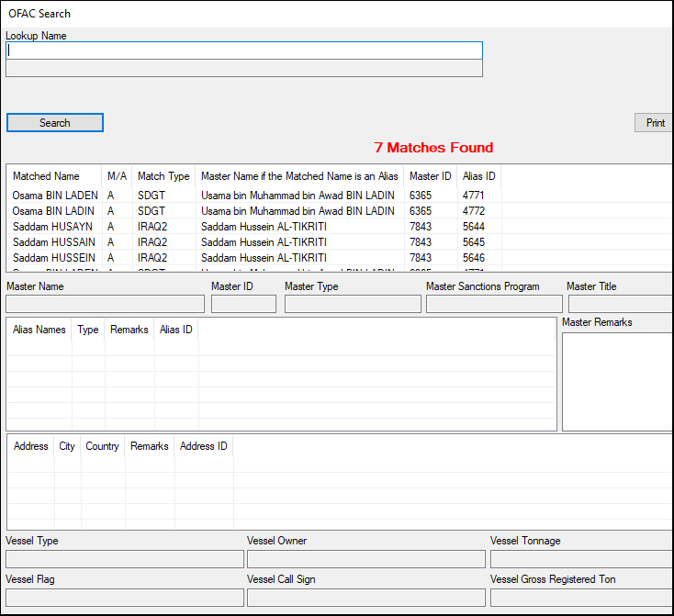Click Master Name if Matched Name is Alias header
Screen dimensions: 674x616
click(x=299, y=176)
